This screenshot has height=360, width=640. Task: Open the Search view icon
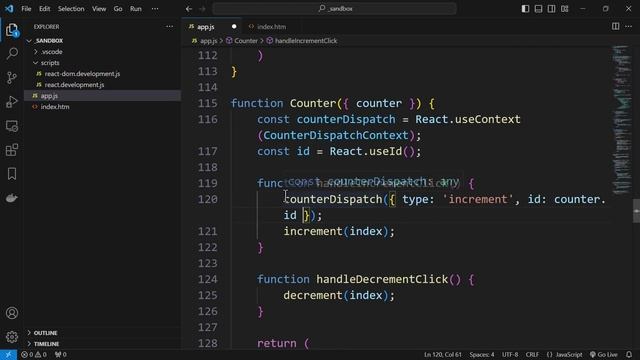point(12,53)
